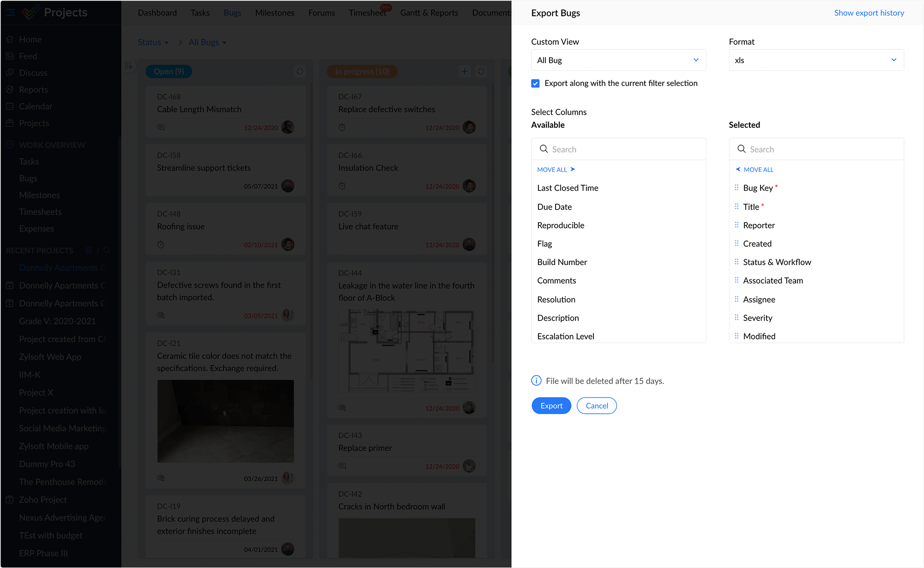Select Due Date in Available columns list
This screenshot has width=924, height=568.
pos(555,206)
